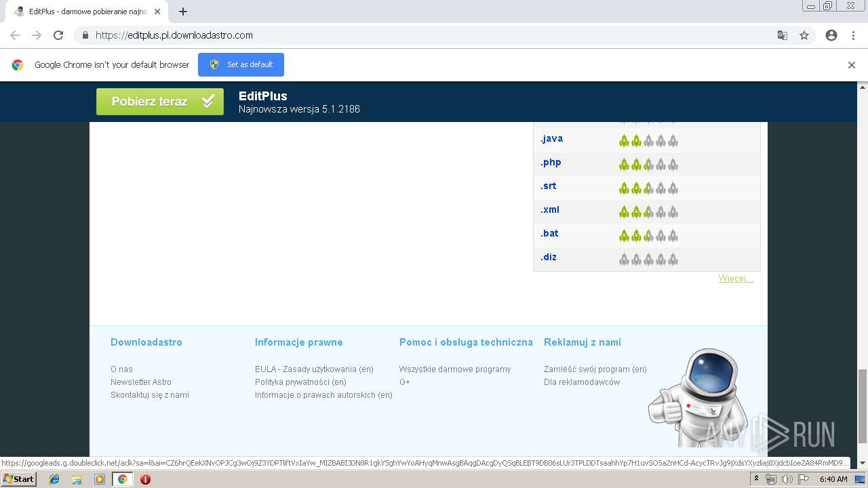Open the media player taskbar icon

pos(100,479)
